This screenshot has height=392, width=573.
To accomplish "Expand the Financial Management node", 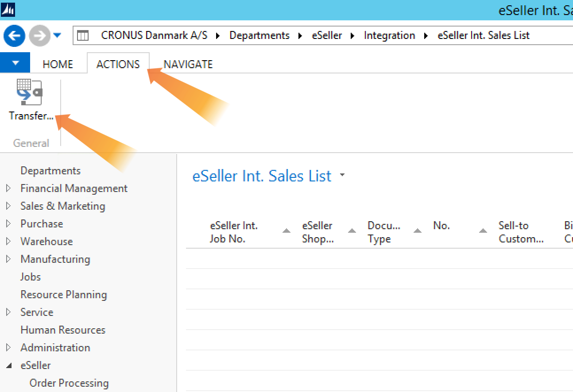I will tap(8, 188).
